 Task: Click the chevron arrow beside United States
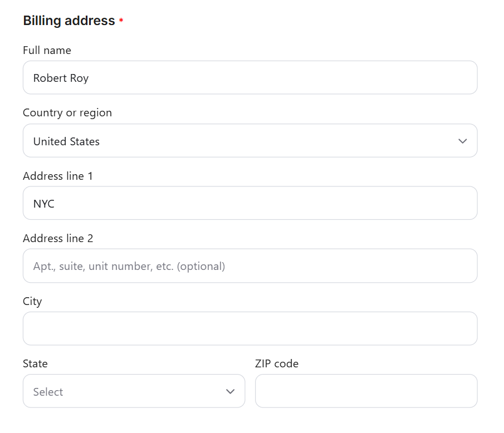coord(462,141)
